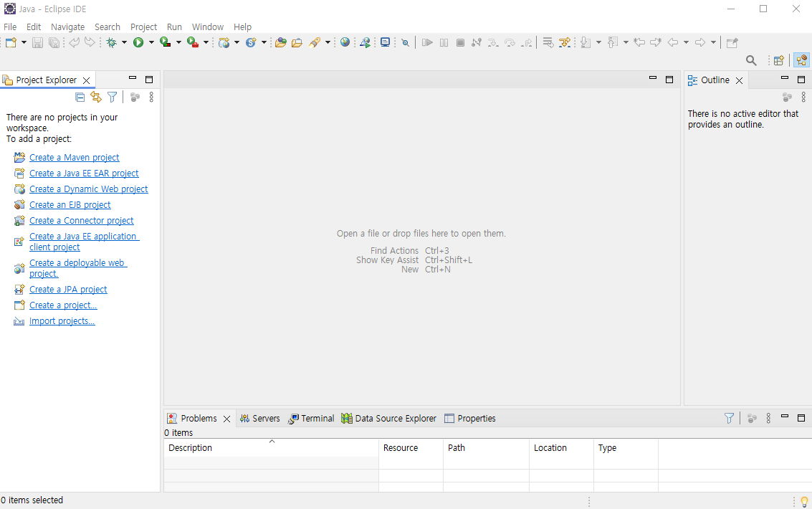Click the tip lightbulb in status bar

pyautogui.click(x=804, y=501)
